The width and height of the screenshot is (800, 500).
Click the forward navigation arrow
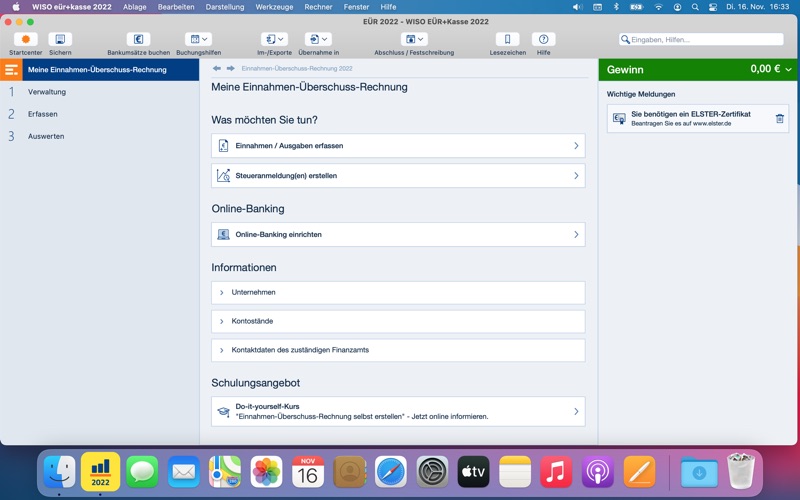coord(231,68)
